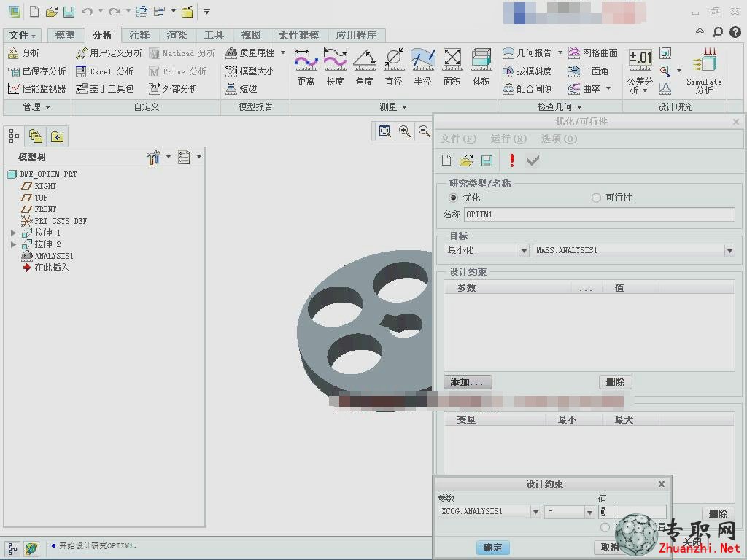Click the Refit view icon in view toolbar
The image size is (747, 560).
tap(384, 131)
